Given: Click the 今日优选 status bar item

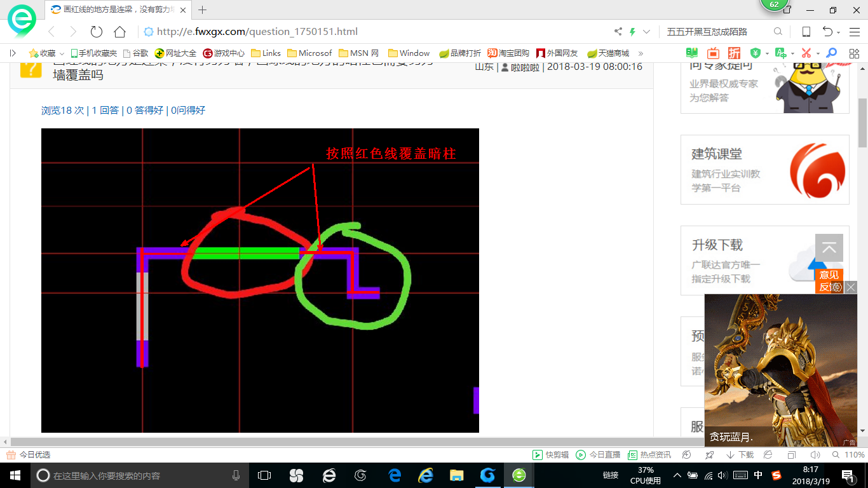Looking at the screenshot, I should tap(28, 455).
